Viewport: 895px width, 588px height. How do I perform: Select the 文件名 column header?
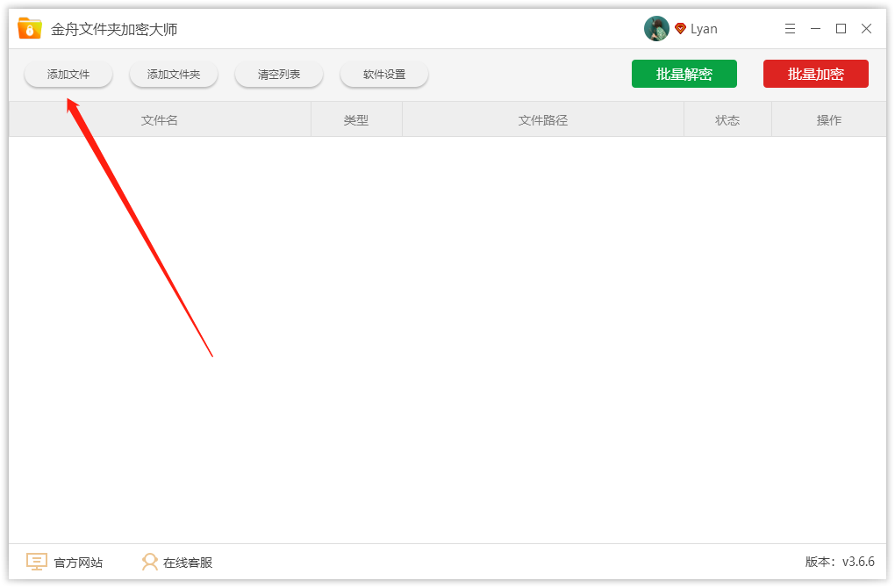click(160, 120)
